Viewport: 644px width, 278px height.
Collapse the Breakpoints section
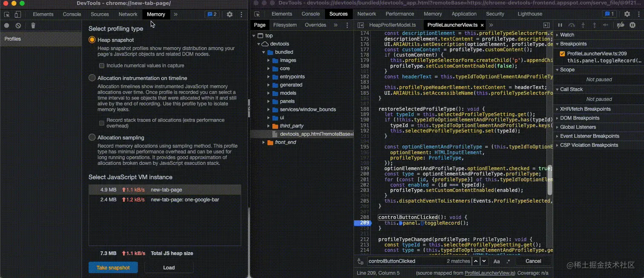click(x=557, y=44)
